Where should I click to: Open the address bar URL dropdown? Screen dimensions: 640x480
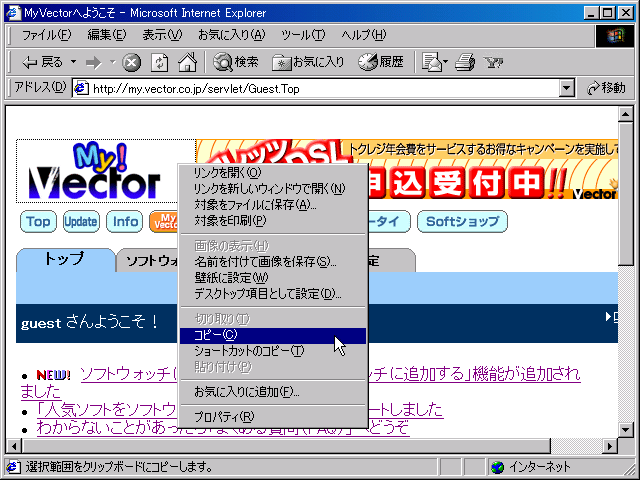point(567,88)
